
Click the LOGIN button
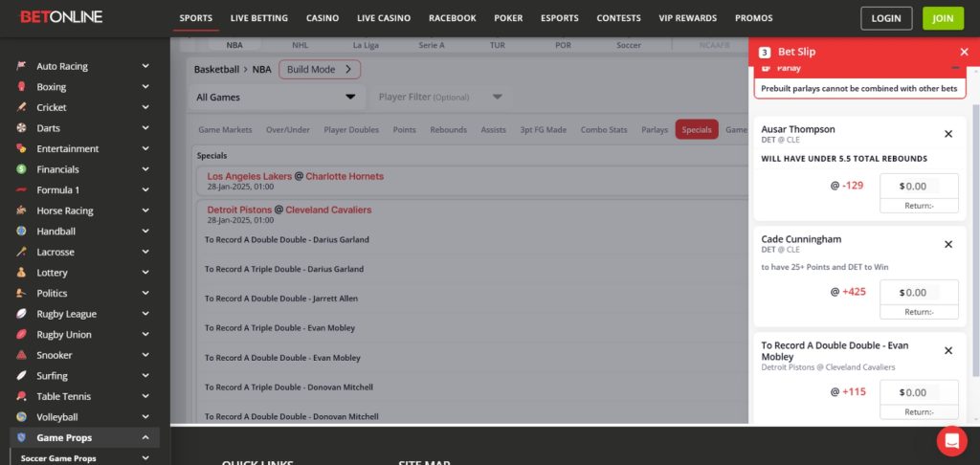pos(885,18)
